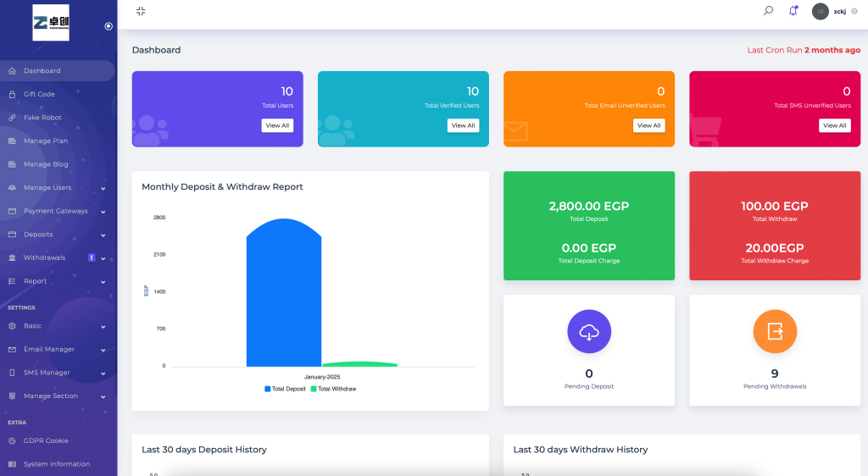Click the Dashboard home icon in sidebar
This screenshot has width=868, height=476.
[12, 71]
